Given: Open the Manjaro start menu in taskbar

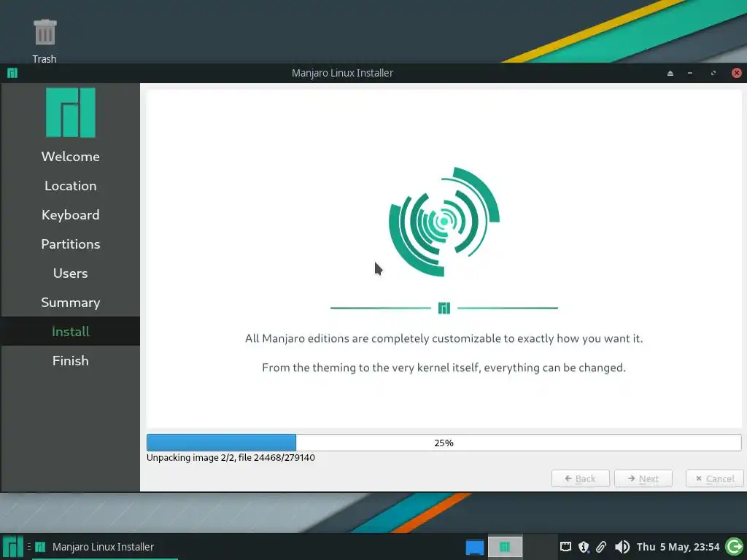Looking at the screenshot, I should tap(13, 547).
